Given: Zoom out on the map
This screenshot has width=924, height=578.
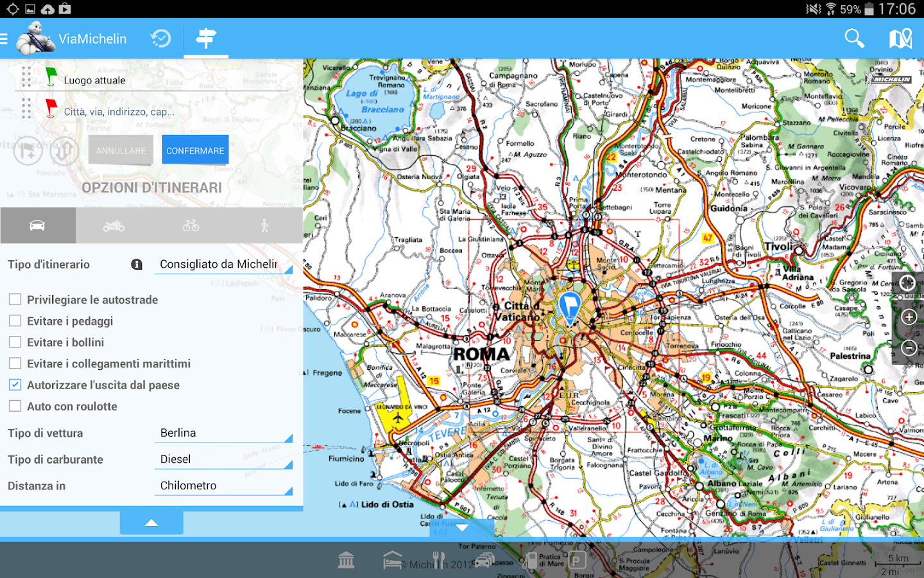Looking at the screenshot, I should pyautogui.click(x=909, y=347).
